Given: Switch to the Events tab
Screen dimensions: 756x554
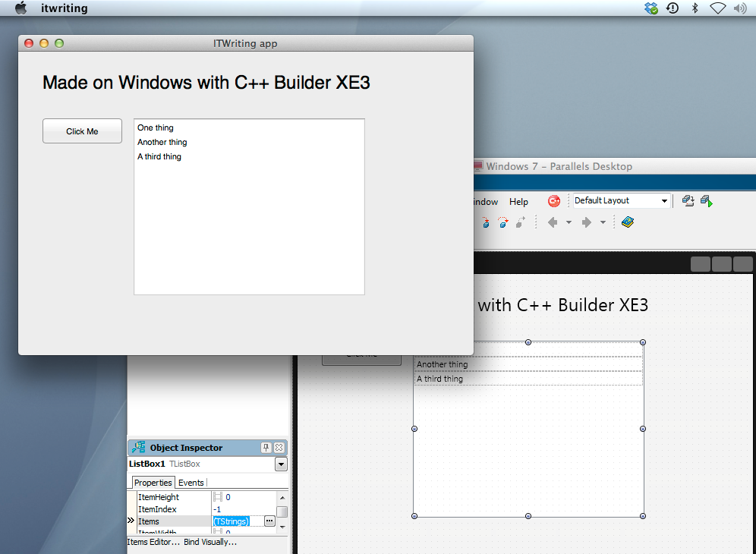Looking at the screenshot, I should pyautogui.click(x=191, y=483).
